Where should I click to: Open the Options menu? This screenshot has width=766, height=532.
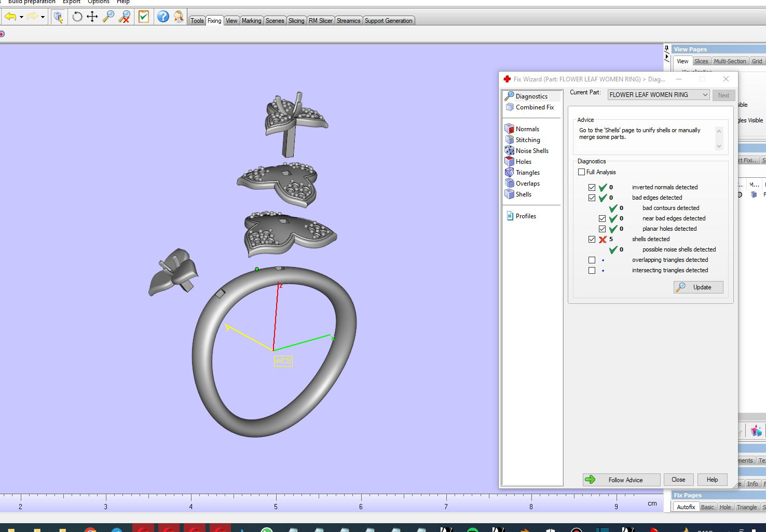pyautogui.click(x=98, y=2)
